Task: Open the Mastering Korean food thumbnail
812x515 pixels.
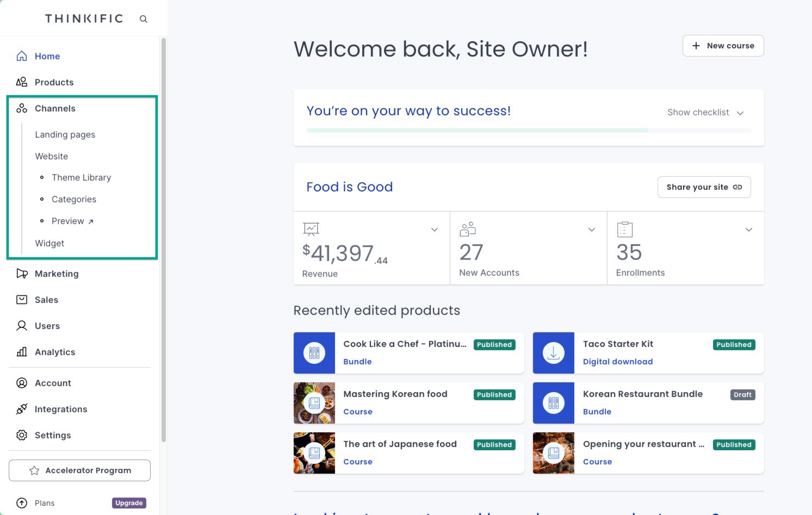Action: (x=314, y=403)
